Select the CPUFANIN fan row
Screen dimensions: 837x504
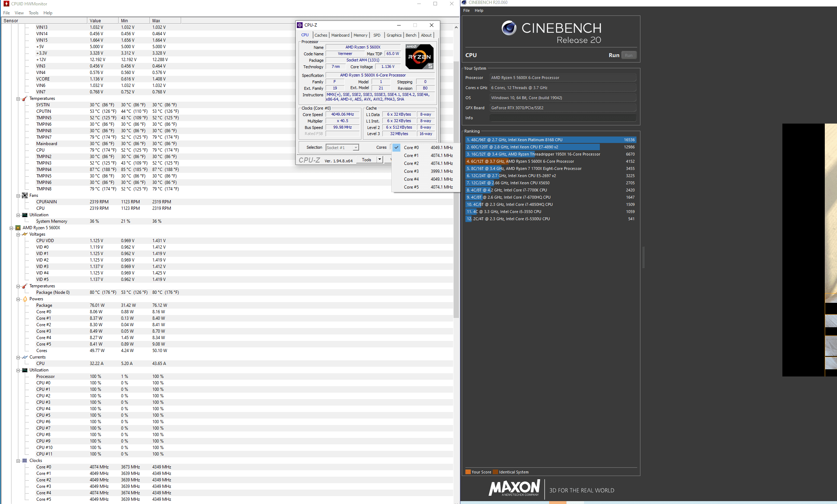(226, 202)
